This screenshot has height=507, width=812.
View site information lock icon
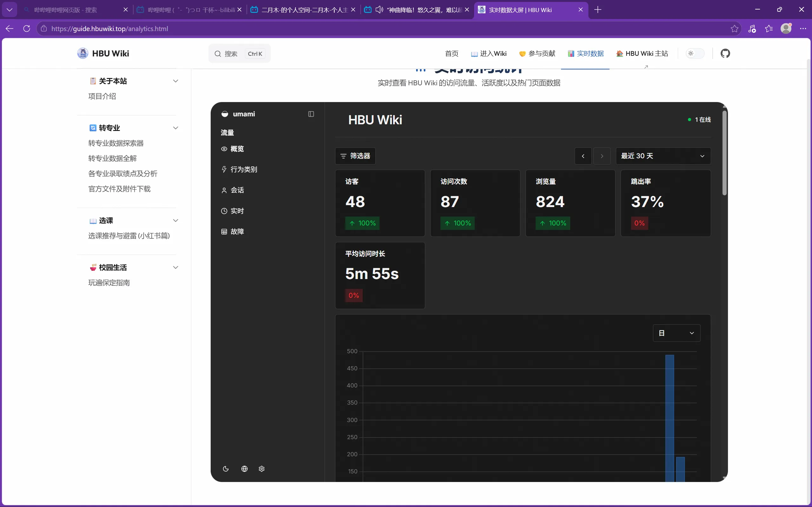tap(43, 29)
